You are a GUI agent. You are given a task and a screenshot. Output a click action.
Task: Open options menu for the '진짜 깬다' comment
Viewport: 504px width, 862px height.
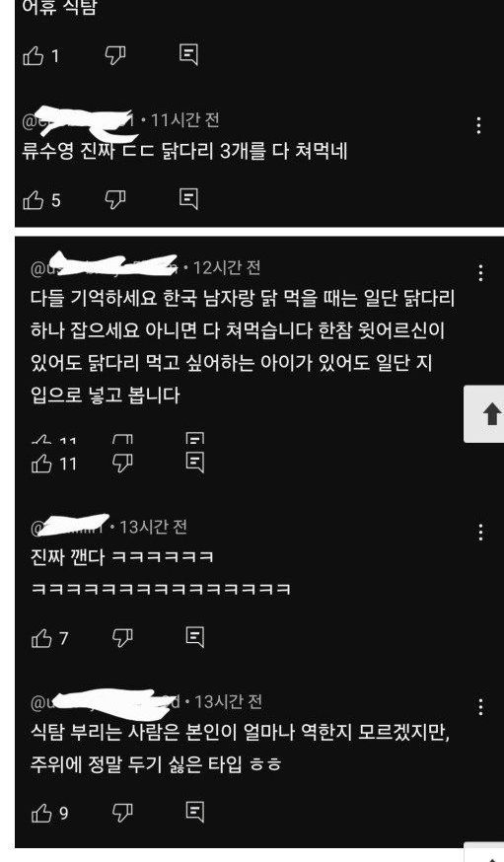tap(481, 533)
